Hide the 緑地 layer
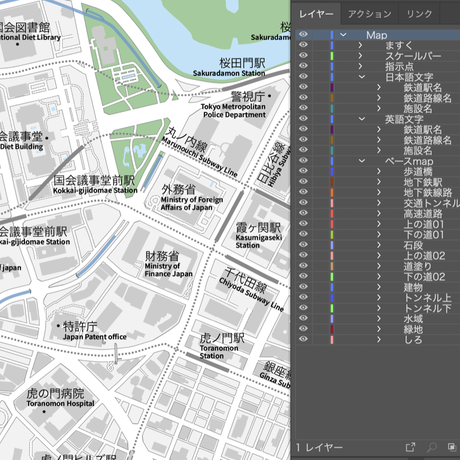Screen dimensions: 460x460 pos(303,329)
